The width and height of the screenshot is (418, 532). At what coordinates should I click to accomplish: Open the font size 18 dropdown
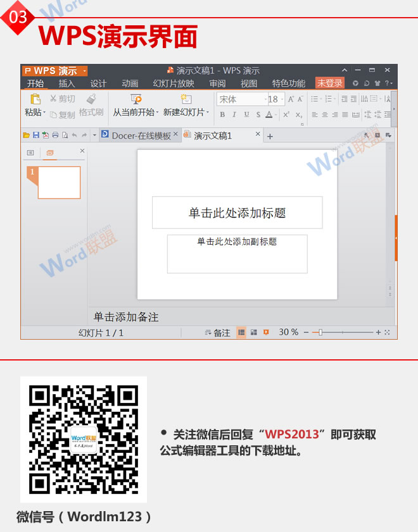pos(282,99)
